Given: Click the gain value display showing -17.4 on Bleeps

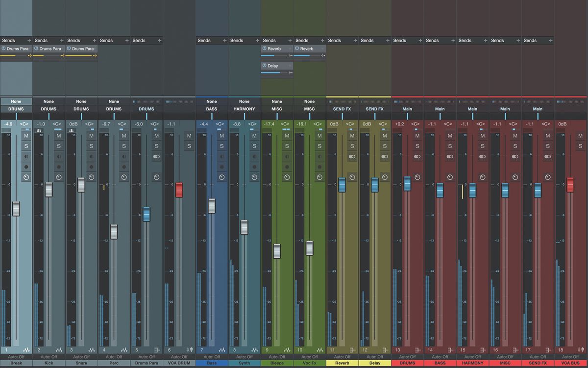Looking at the screenshot, I should coord(269,123).
